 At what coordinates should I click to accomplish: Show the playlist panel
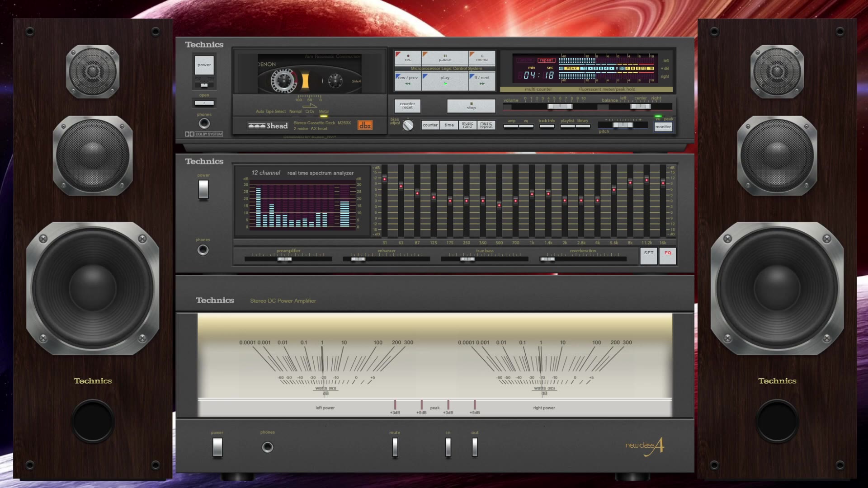click(567, 126)
